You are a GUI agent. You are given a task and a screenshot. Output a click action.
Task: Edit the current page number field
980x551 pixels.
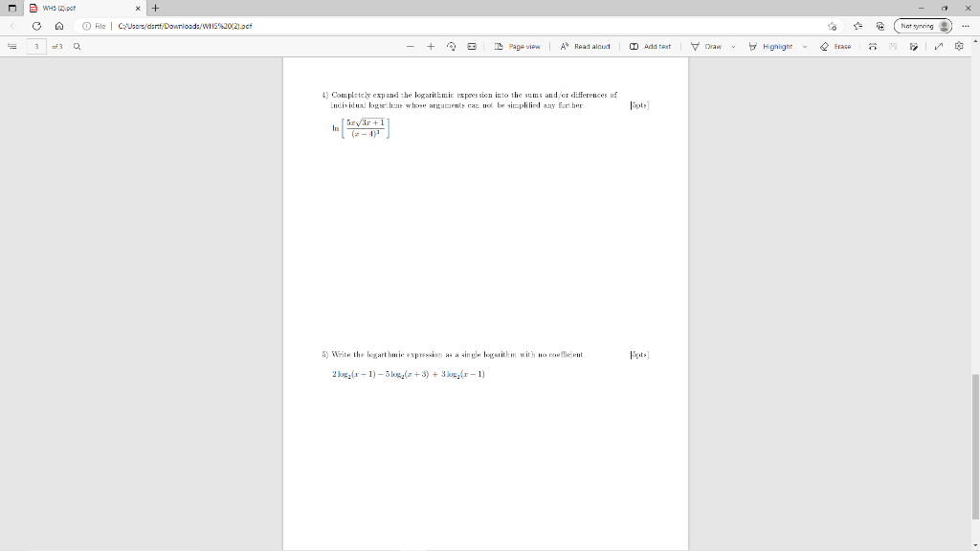tap(37, 46)
